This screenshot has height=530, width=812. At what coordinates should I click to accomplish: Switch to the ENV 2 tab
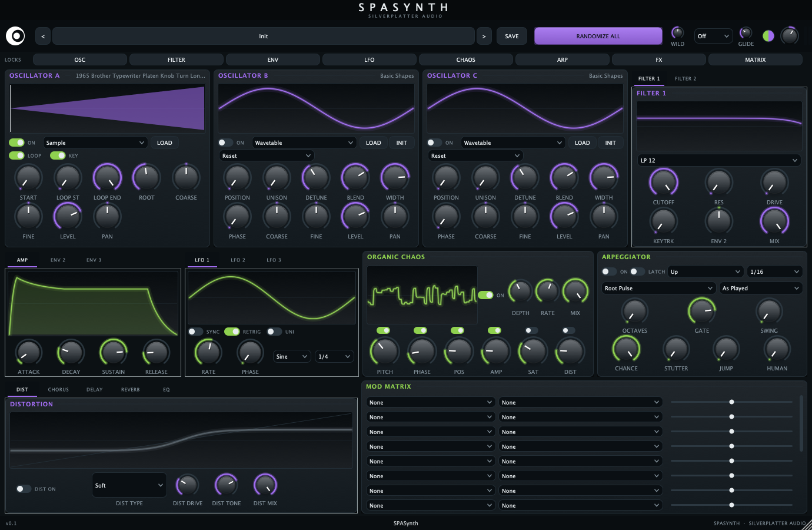point(58,260)
